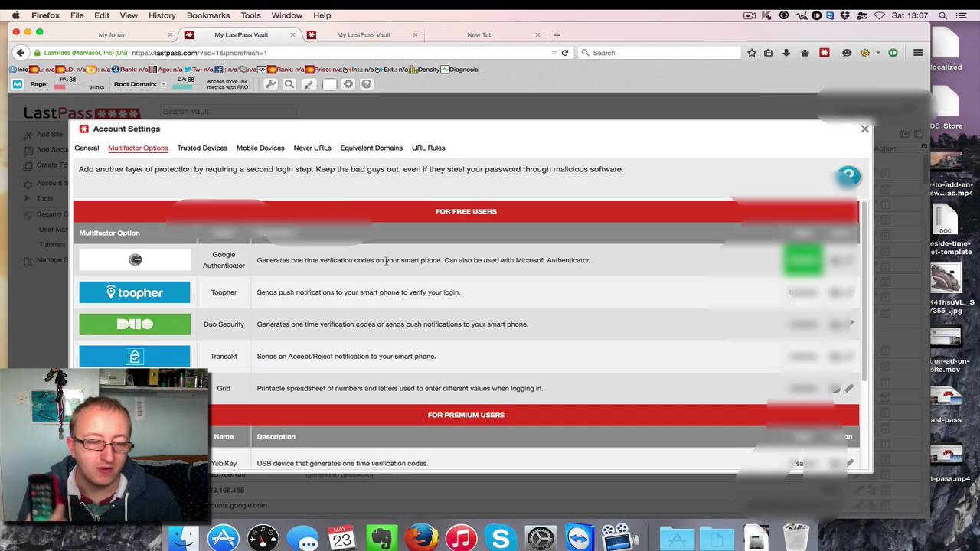Image resolution: width=980 pixels, height=551 pixels.
Task: Click the Duo Security logo
Action: [x=135, y=324]
